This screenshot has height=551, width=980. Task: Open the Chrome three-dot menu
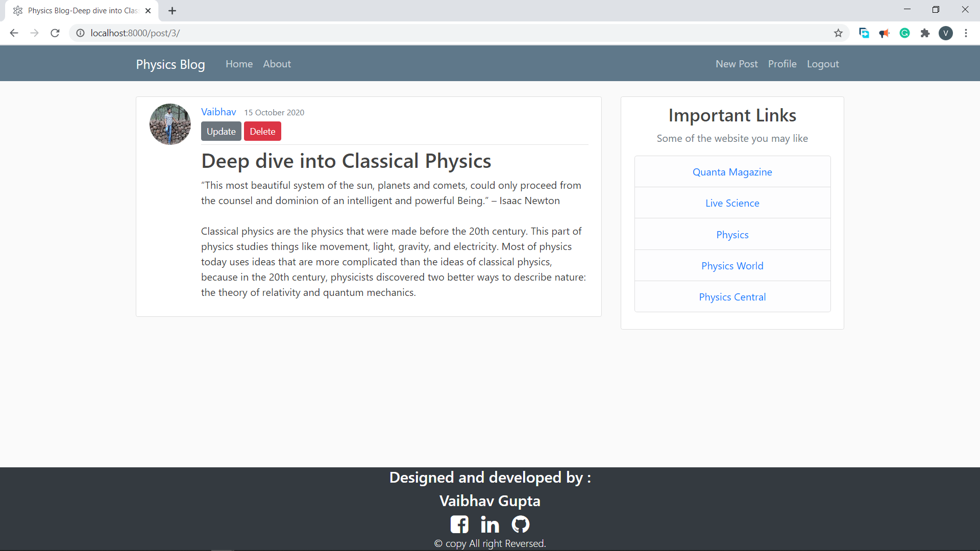point(966,33)
